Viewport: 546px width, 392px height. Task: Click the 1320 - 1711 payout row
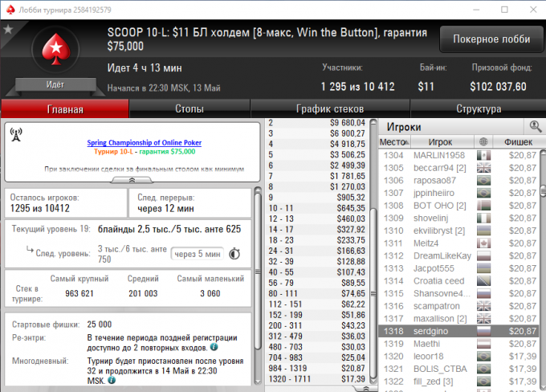coord(316,379)
